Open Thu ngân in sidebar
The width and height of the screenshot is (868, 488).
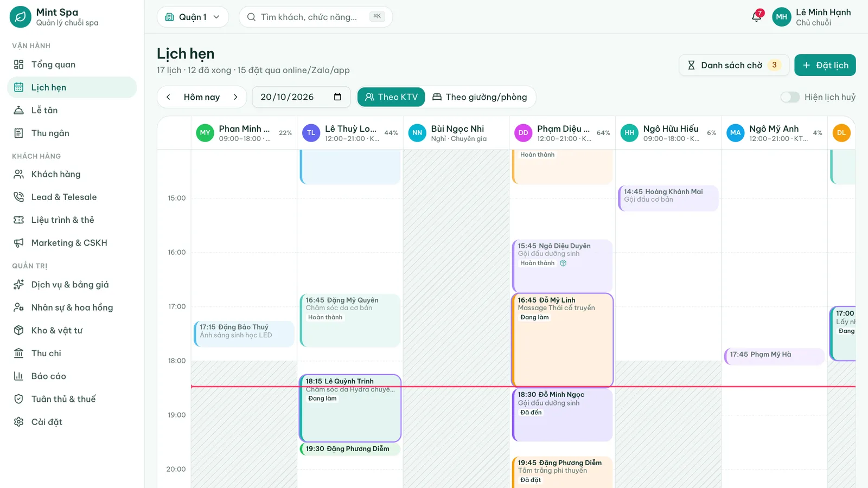(72, 133)
